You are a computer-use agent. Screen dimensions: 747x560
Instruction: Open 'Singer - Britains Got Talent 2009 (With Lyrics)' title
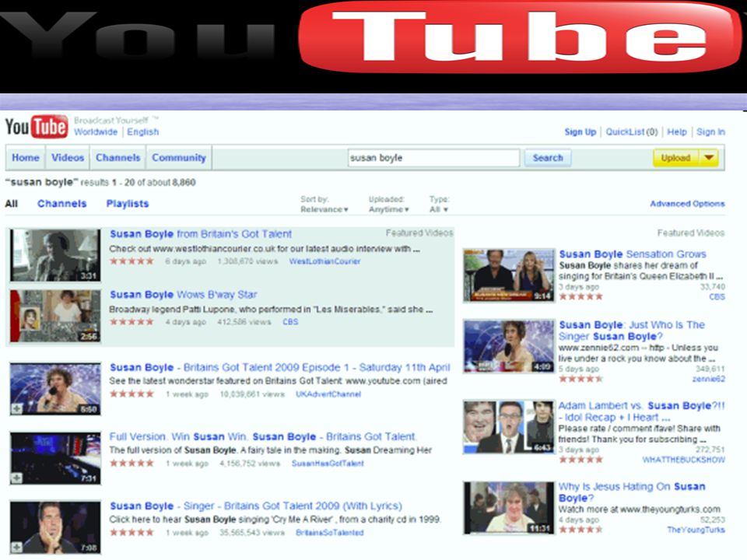(x=256, y=506)
